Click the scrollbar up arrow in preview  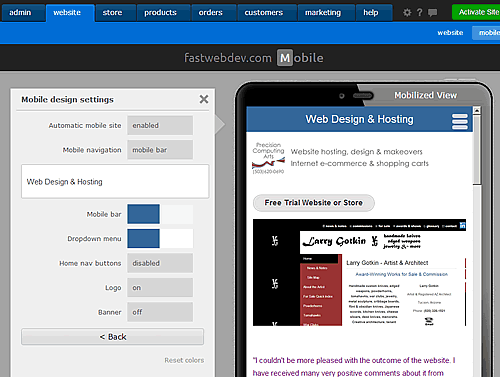point(477,110)
